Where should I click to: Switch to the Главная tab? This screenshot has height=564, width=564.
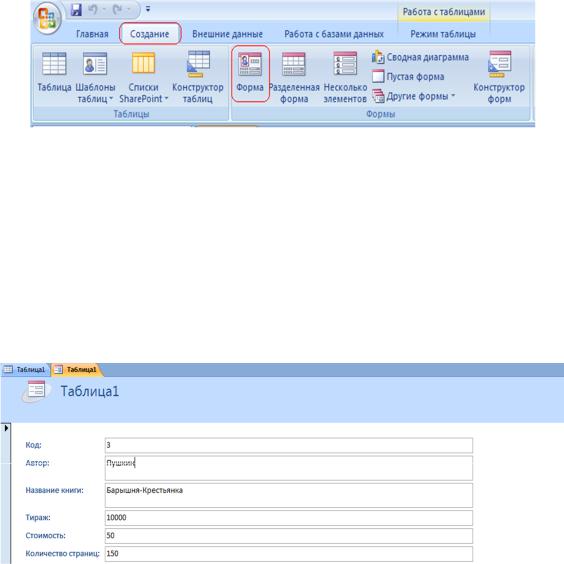coord(92,34)
